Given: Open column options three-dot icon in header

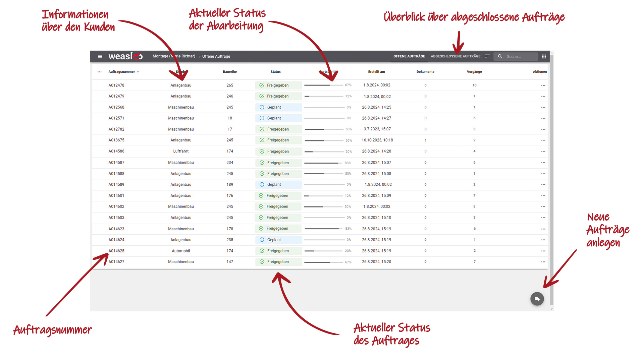Looking at the screenshot, I should 100,72.
